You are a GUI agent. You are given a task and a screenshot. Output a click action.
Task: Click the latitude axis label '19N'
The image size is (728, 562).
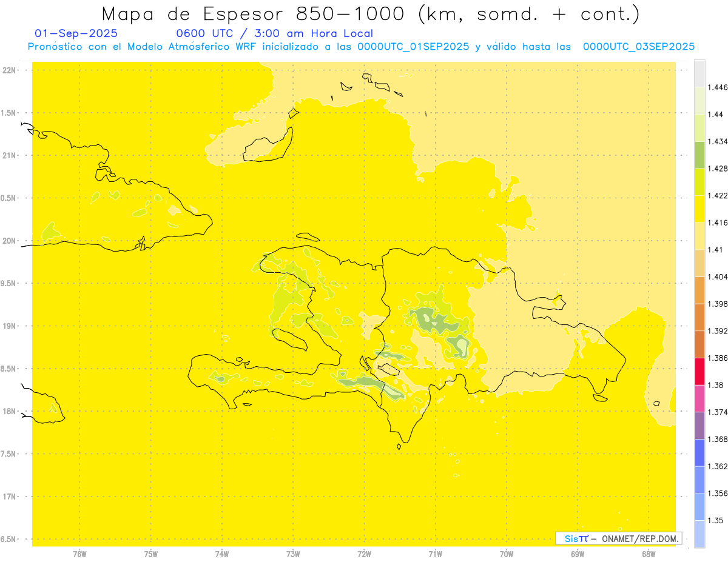coord(9,326)
